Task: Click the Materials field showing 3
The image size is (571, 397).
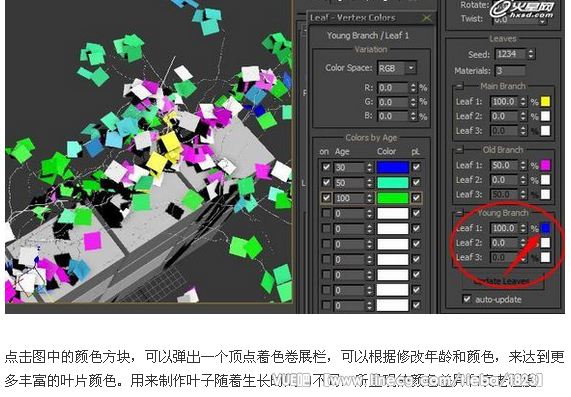Action: 511,71
